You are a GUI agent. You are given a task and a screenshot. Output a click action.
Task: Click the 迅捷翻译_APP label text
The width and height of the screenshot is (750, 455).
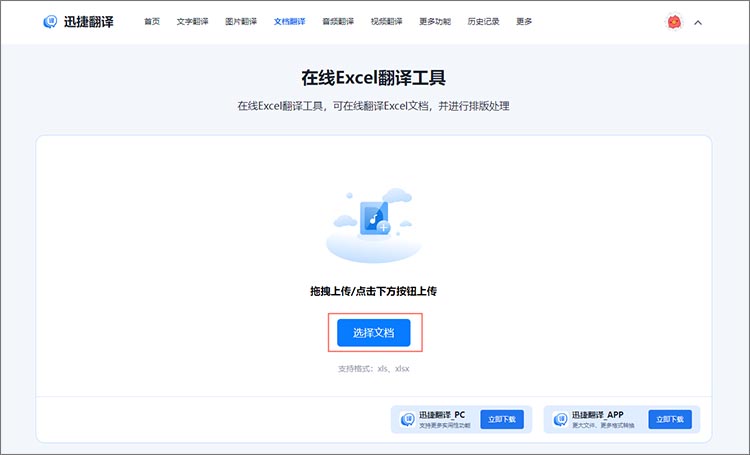(x=598, y=415)
